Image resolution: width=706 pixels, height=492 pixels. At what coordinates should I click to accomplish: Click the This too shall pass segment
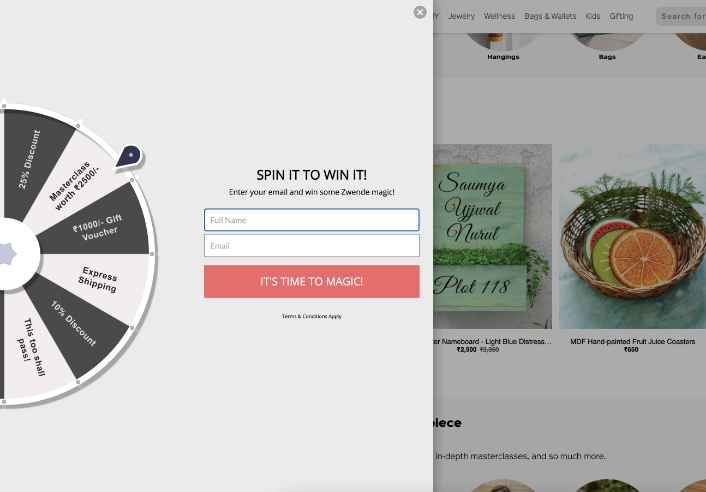click(x=32, y=347)
